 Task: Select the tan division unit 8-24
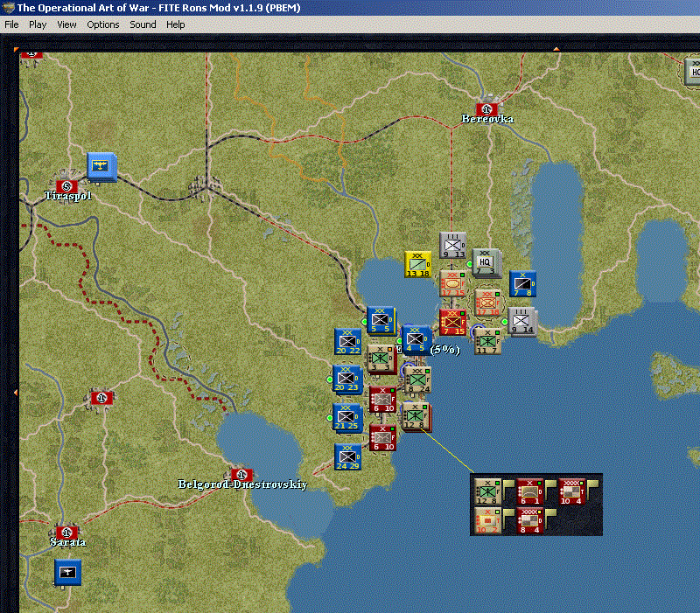click(x=417, y=380)
